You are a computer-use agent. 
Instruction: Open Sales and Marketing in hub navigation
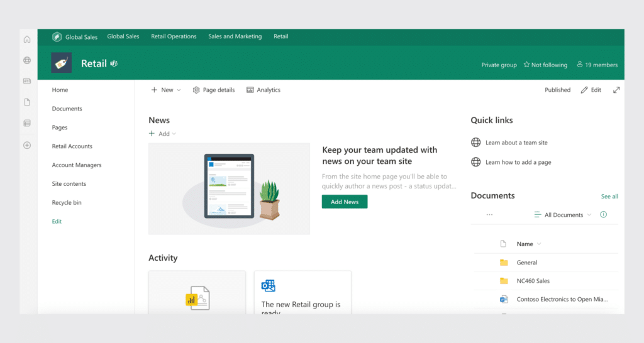(x=235, y=36)
